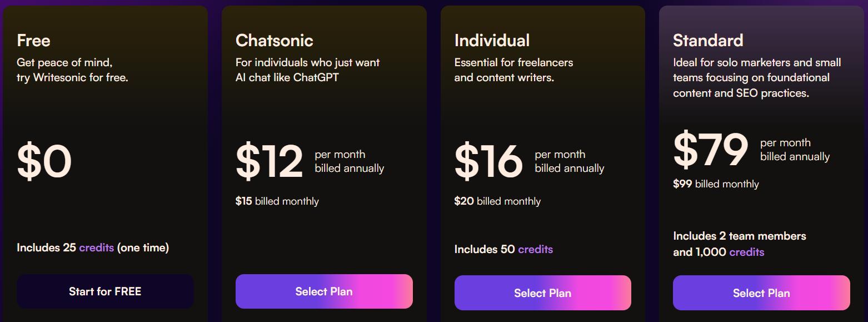Image resolution: width=868 pixels, height=322 pixels.
Task: Click the $79 price figure
Action: coord(711,150)
